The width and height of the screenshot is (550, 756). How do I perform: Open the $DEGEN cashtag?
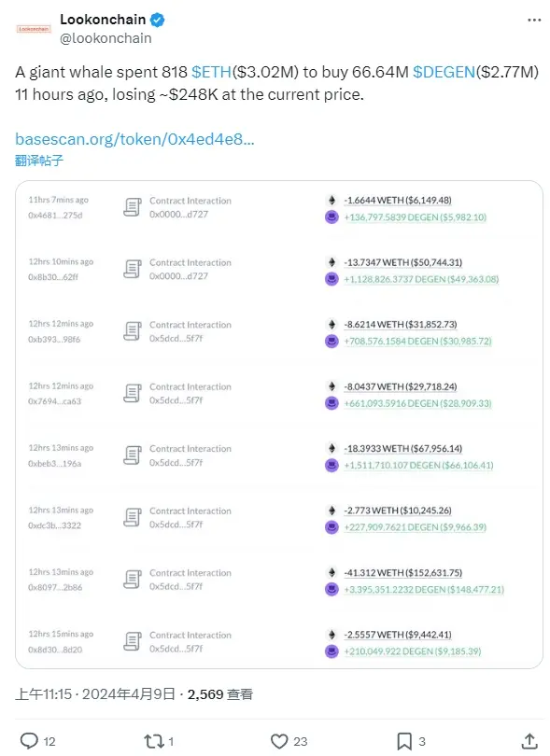[444, 72]
